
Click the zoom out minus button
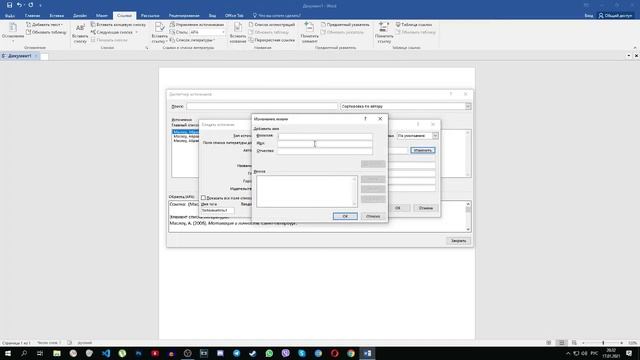tap(584, 343)
